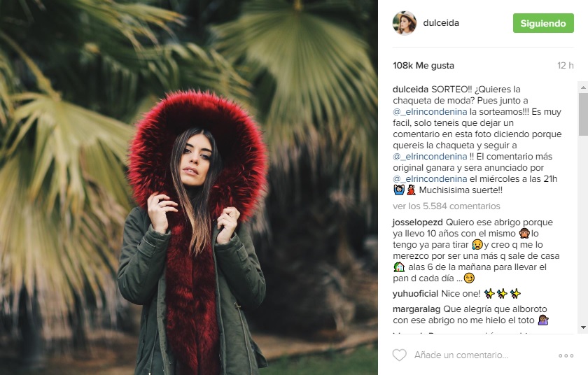Click the comments scrollbar thumb
The width and height of the screenshot is (588, 375).
583,114
